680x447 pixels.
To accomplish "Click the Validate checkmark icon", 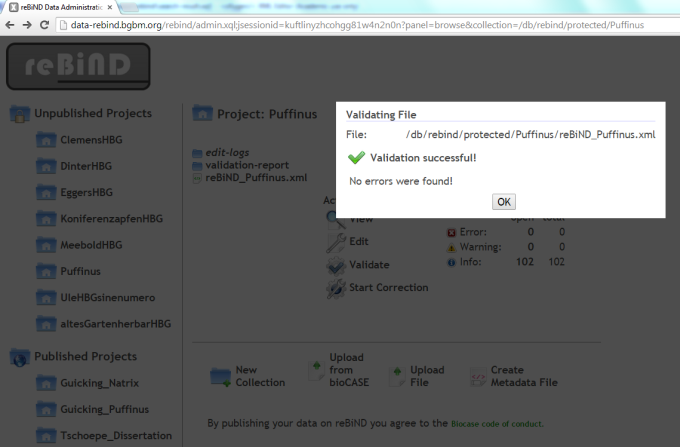I will tap(337, 266).
